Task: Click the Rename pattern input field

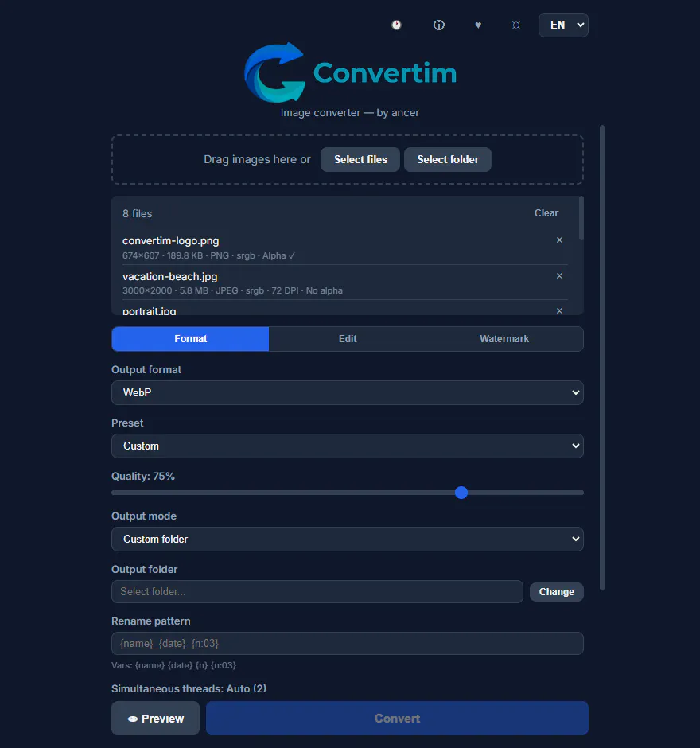Action: (347, 644)
